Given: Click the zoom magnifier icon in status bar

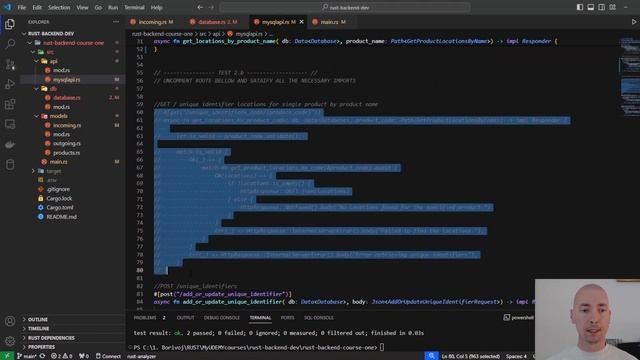Looking at the screenshot, I should click(431, 356).
